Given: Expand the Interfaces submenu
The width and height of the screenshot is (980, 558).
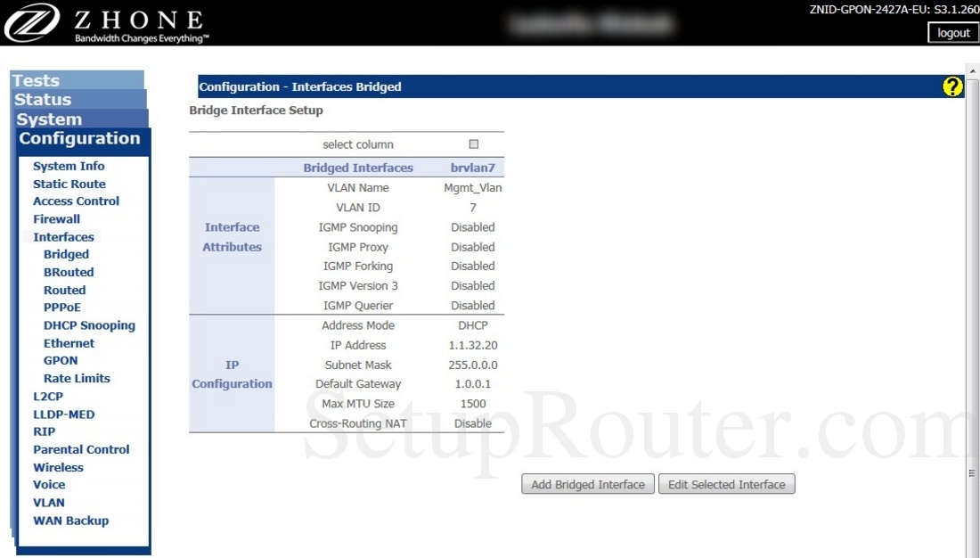Looking at the screenshot, I should pos(63,236).
